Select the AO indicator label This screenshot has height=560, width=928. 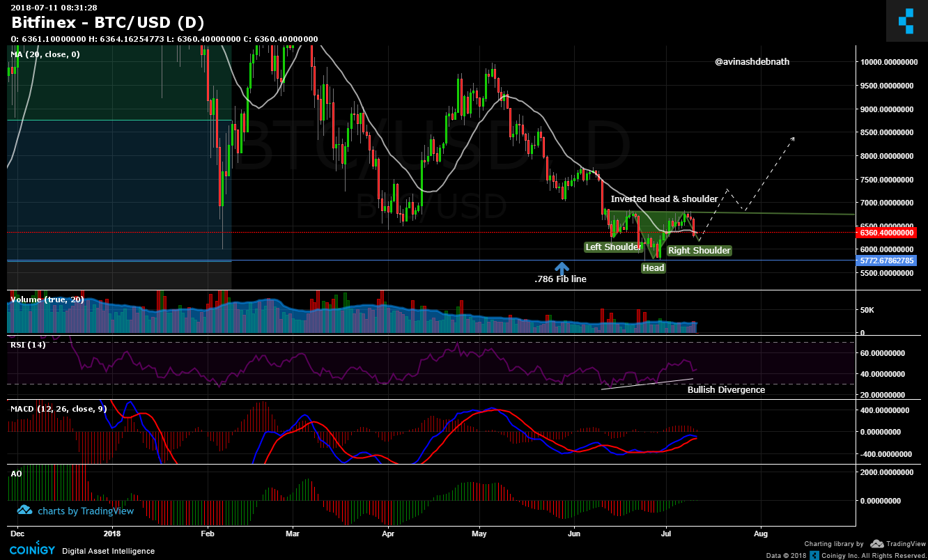15,473
